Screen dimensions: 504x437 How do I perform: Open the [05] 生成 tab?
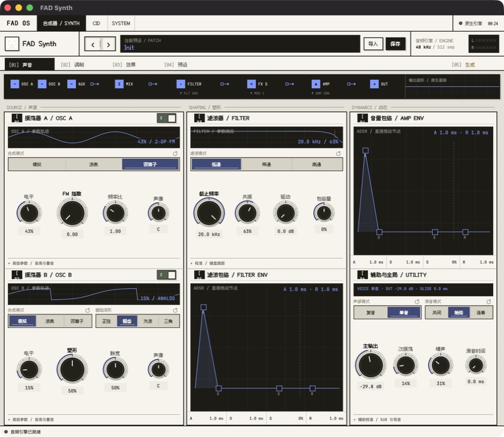click(x=463, y=65)
